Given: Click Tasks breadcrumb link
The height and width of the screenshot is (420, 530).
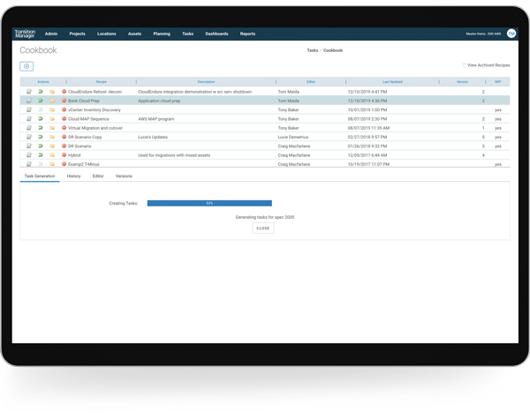Looking at the screenshot, I should [x=312, y=50].
